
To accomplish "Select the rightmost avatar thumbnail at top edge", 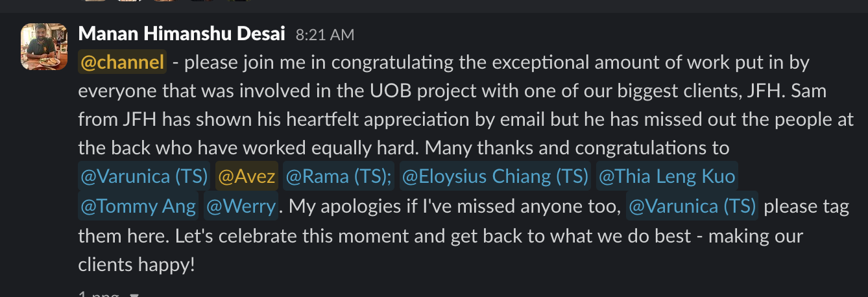I will pos(240,2).
